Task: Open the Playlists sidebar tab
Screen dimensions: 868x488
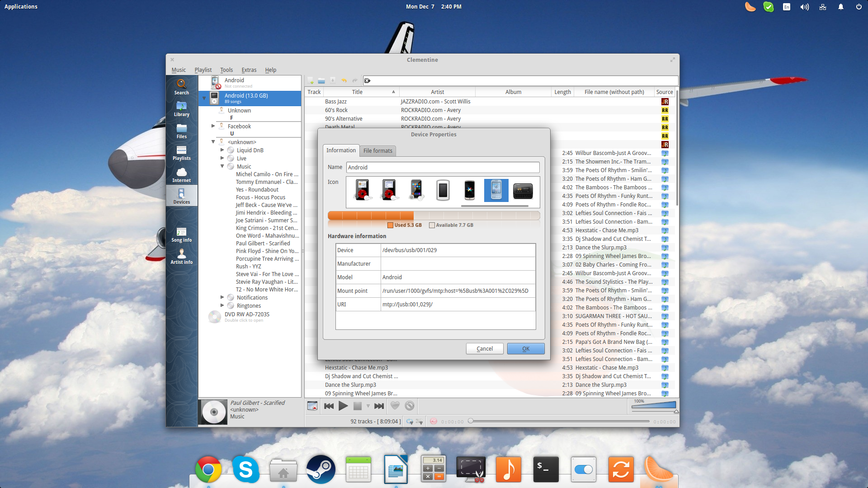Action: 181,153
